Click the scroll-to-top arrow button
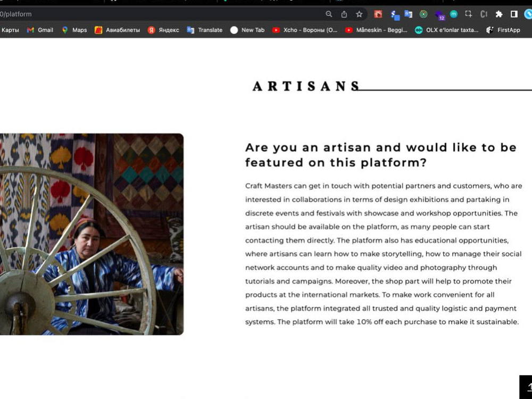Viewport: 532px width, 399px height. pyautogui.click(x=526, y=387)
